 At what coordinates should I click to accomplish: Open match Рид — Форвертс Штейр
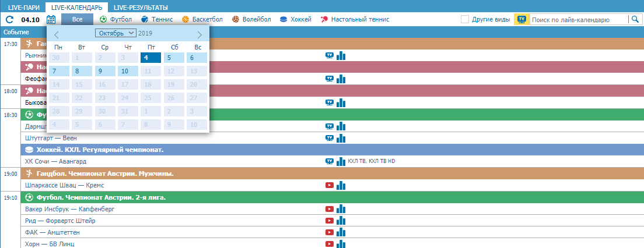pos(60,221)
